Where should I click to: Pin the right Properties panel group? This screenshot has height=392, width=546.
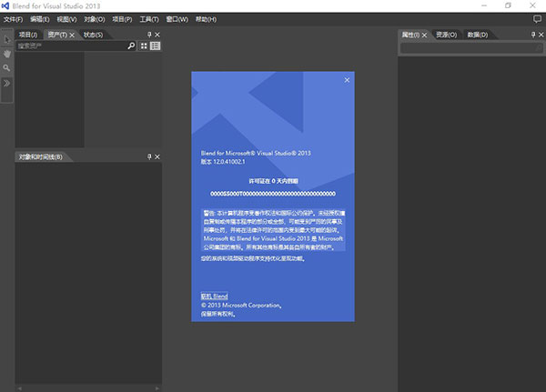pos(532,35)
